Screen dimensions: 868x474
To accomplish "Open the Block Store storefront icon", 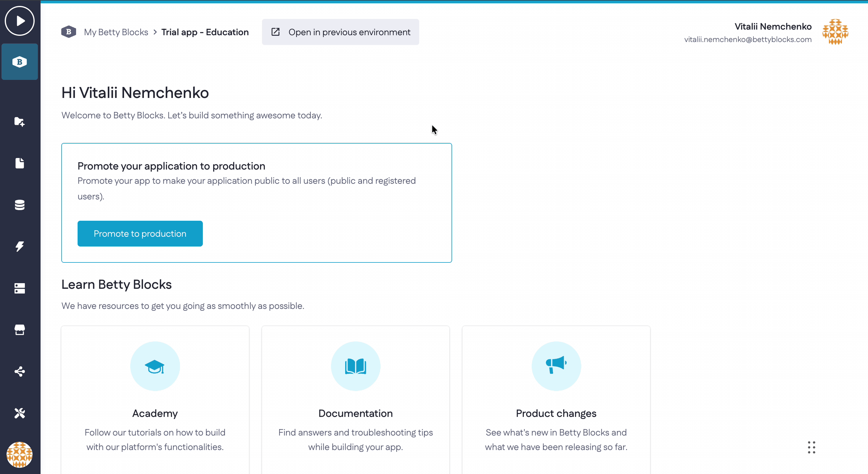I will click(x=20, y=330).
